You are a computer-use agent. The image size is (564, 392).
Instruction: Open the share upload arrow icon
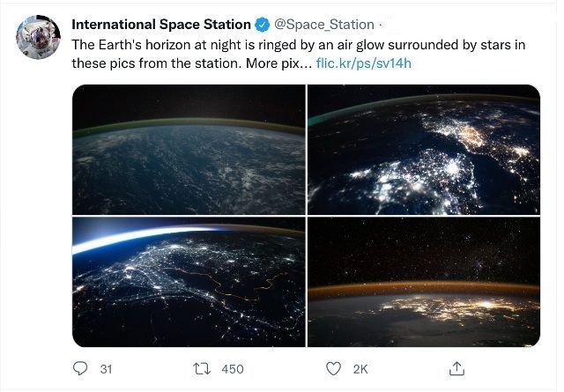point(456,368)
